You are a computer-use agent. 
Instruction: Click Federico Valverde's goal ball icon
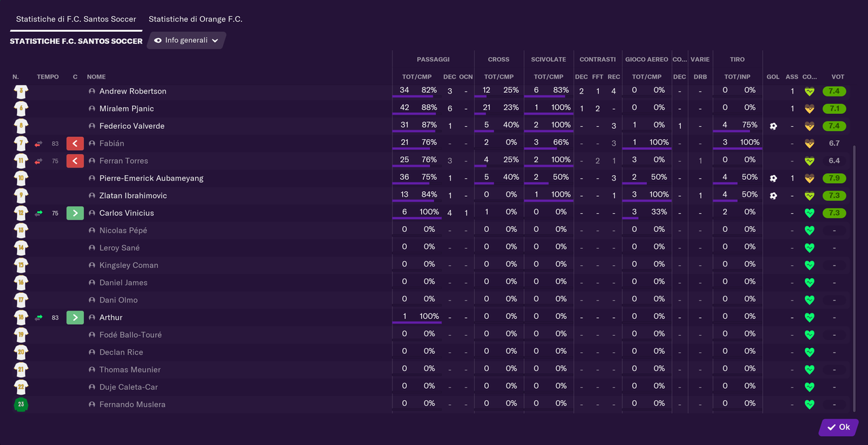click(773, 126)
